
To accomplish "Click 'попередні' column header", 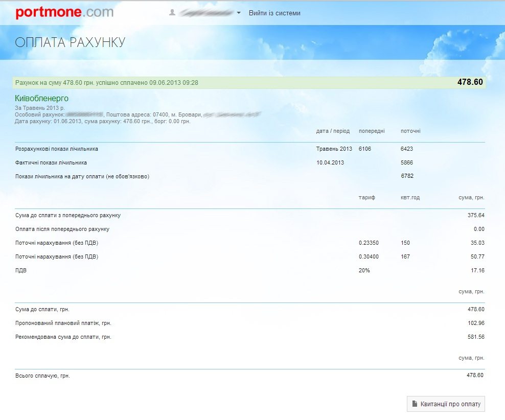I will tap(372, 131).
